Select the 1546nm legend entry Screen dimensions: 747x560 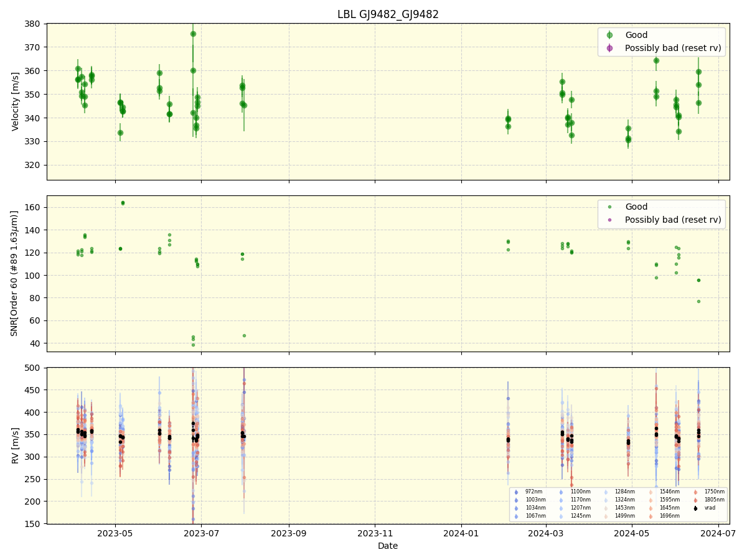click(664, 492)
